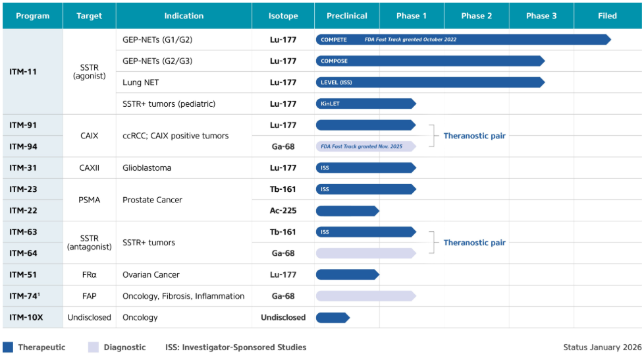
Task: Select the Ac-225 isotope cell
Action: click(x=283, y=210)
